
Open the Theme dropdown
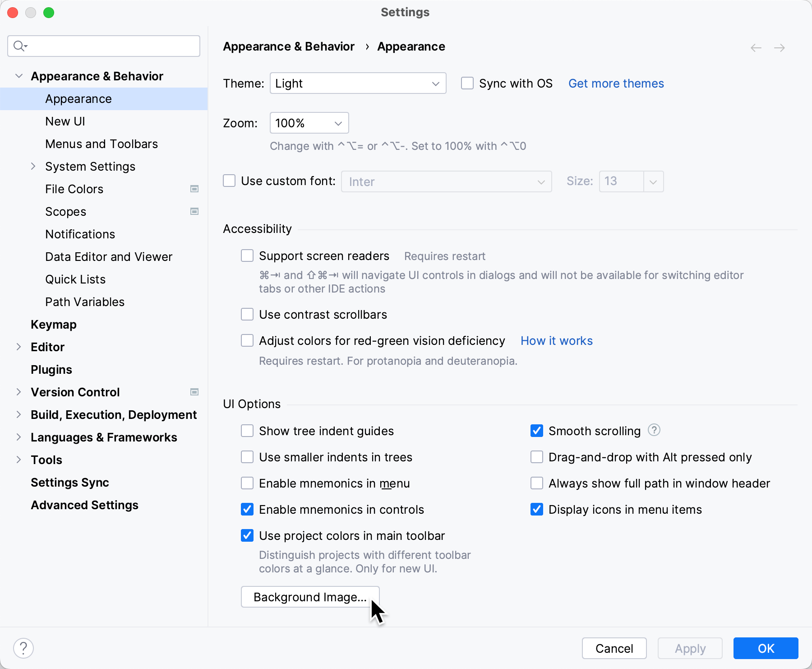358,83
